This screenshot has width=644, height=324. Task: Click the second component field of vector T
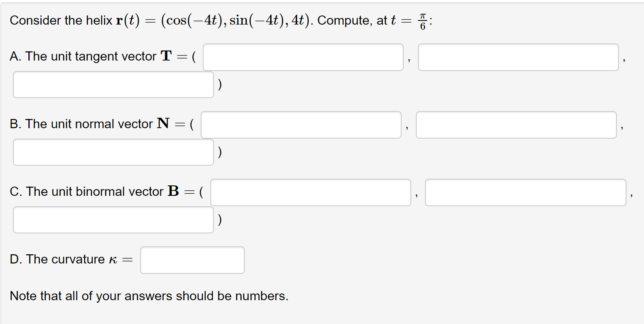click(x=518, y=57)
